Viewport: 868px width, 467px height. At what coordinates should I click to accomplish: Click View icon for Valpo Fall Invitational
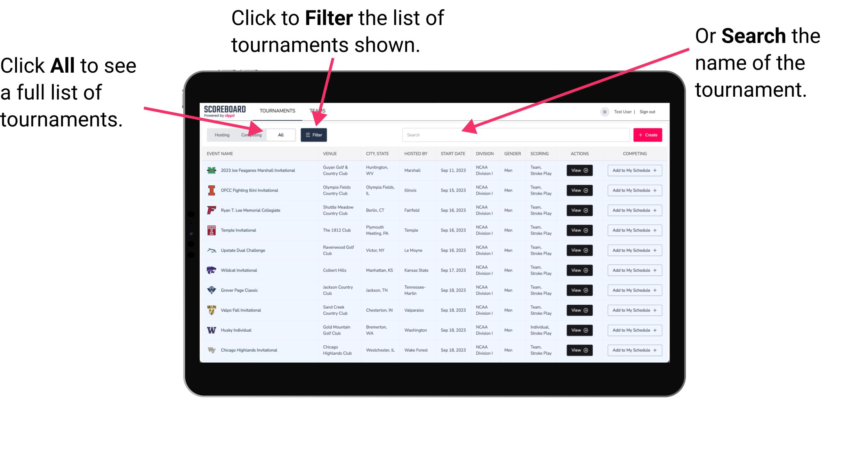point(579,310)
